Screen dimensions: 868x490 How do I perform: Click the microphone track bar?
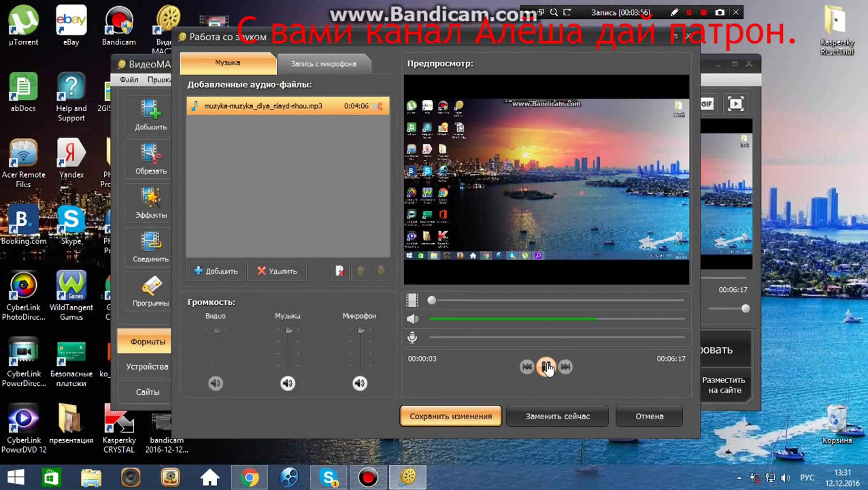point(557,337)
